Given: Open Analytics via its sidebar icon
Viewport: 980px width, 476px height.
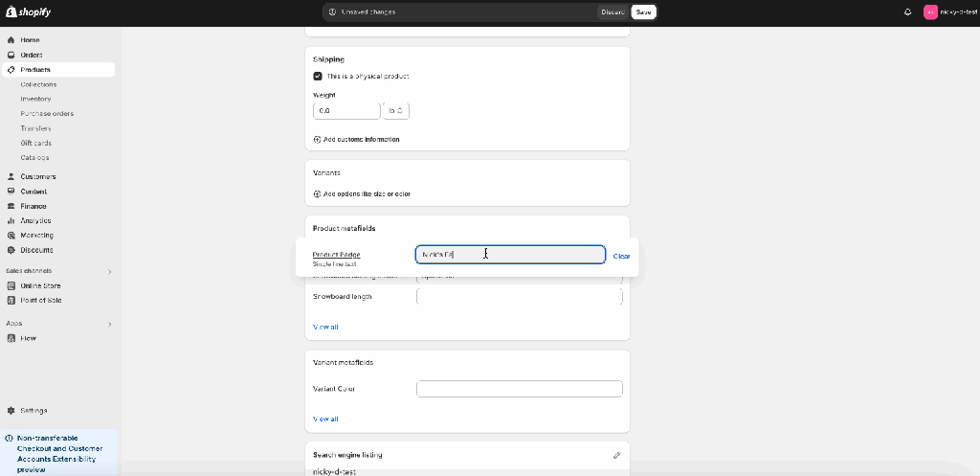Looking at the screenshot, I should 11,221.
